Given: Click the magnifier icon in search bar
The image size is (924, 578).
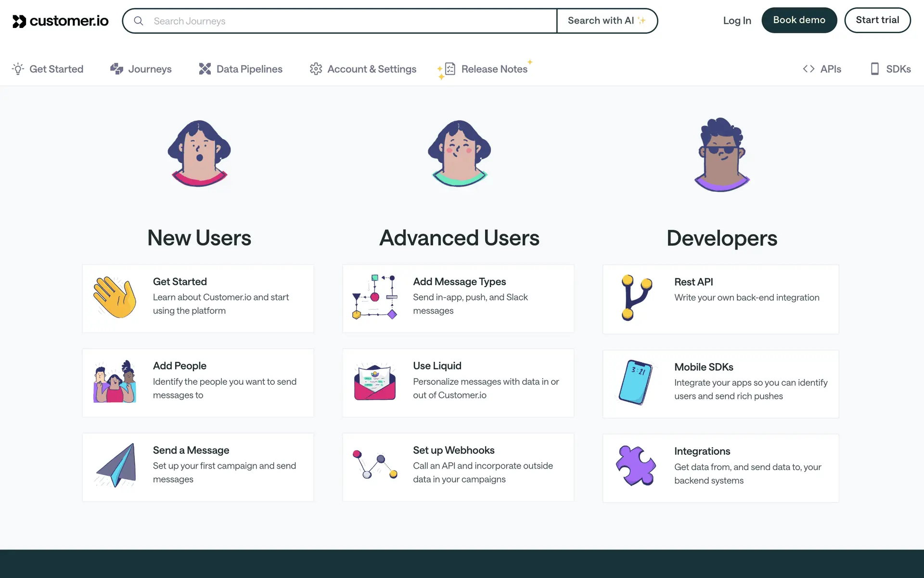Looking at the screenshot, I should 139,21.
